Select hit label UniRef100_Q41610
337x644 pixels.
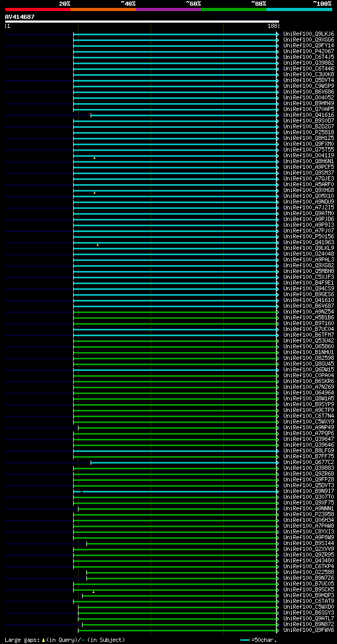click(309, 300)
